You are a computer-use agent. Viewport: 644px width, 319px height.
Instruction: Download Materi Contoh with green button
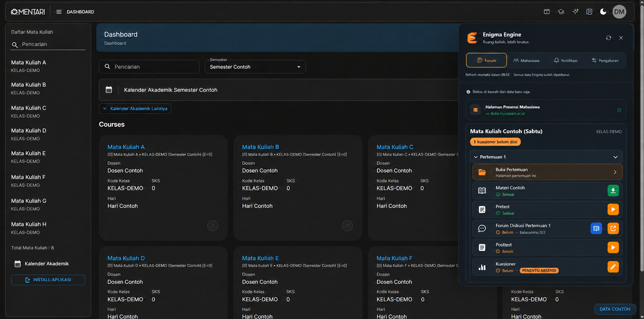point(613,191)
